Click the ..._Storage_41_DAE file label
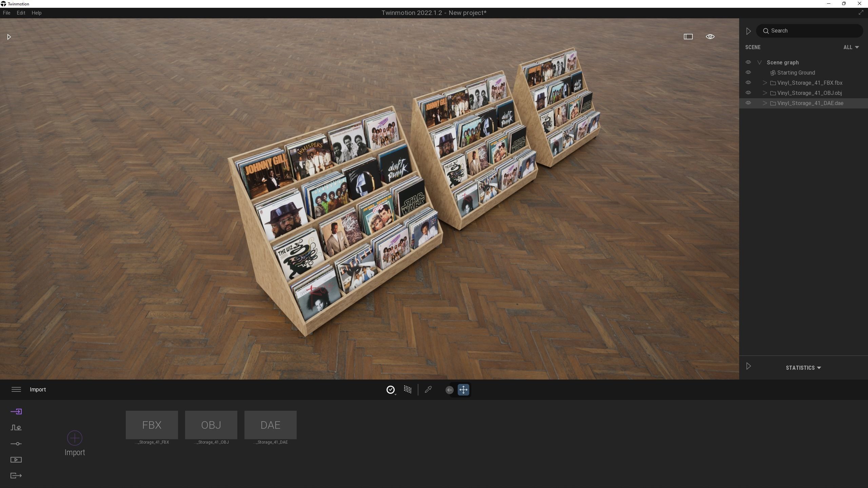Viewport: 868px width, 488px height. (271, 442)
